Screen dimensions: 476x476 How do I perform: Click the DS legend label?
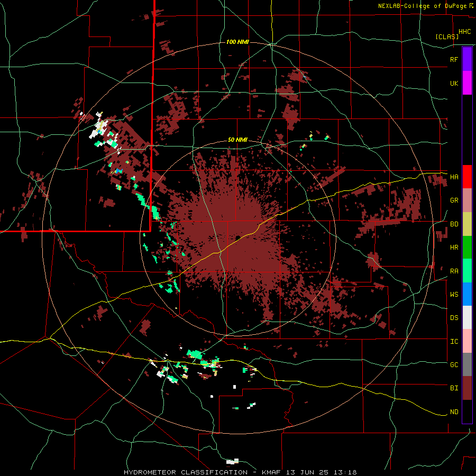pos(454,318)
